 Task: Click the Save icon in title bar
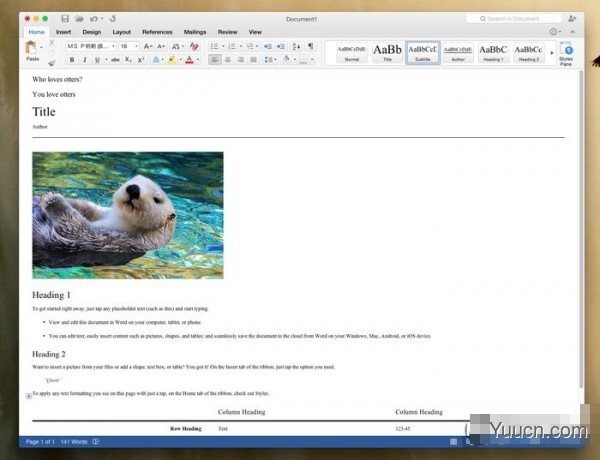(65, 19)
